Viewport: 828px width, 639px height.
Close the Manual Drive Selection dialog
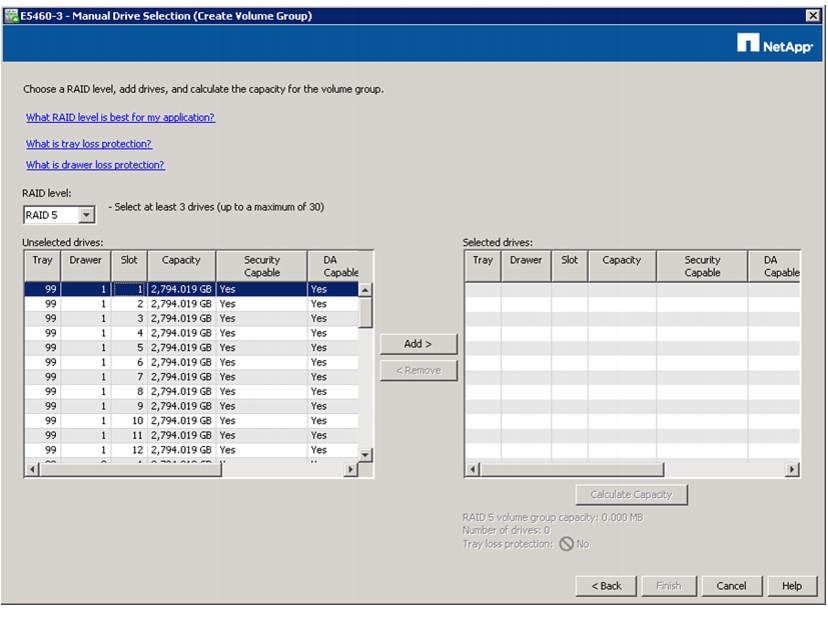click(x=813, y=16)
